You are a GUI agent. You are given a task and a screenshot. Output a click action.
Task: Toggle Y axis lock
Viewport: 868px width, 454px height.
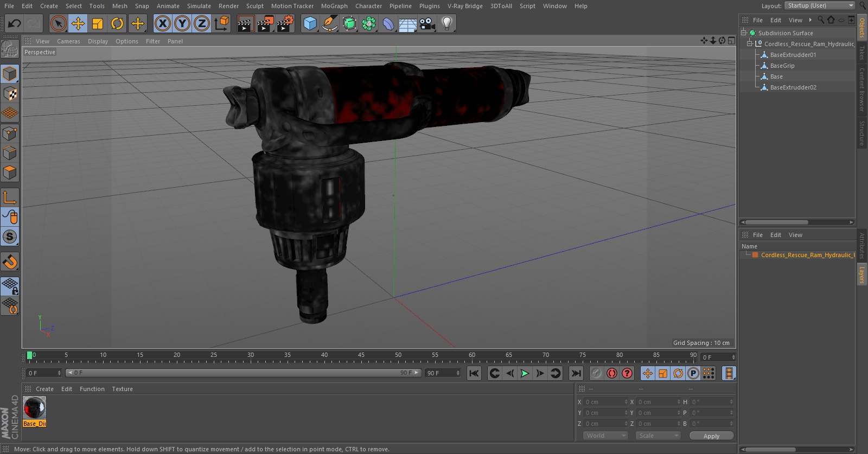182,23
